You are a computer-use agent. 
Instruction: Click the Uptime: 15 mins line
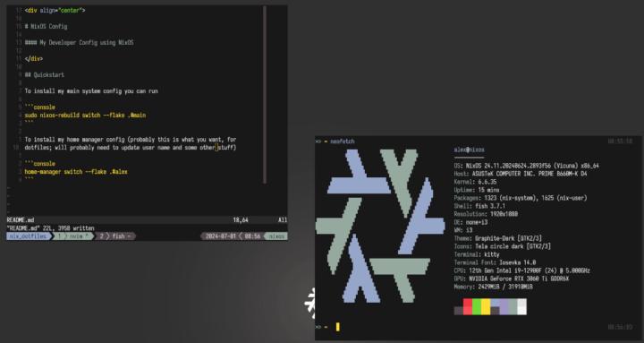coord(477,190)
